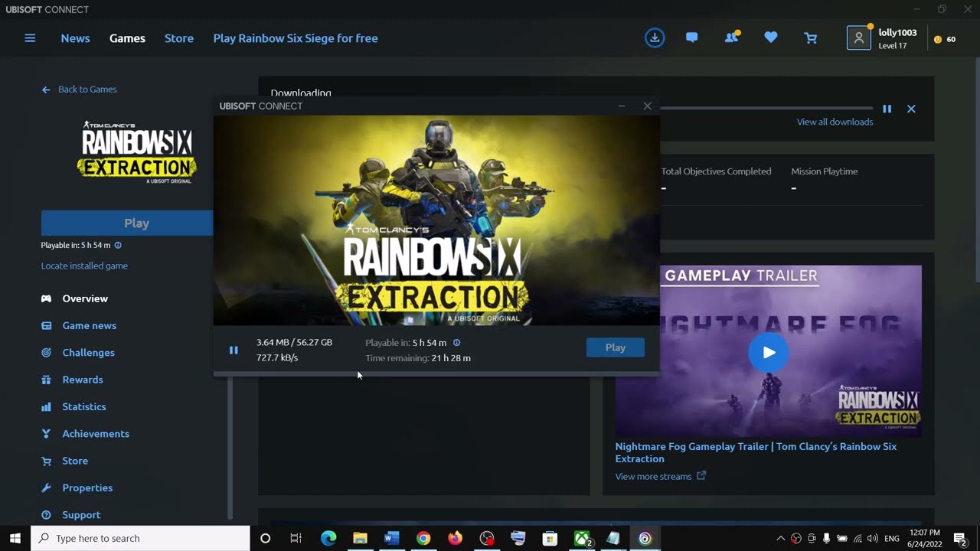
Task: Pause download in the mini Ubisoft Connect window
Action: coord(234,350)
